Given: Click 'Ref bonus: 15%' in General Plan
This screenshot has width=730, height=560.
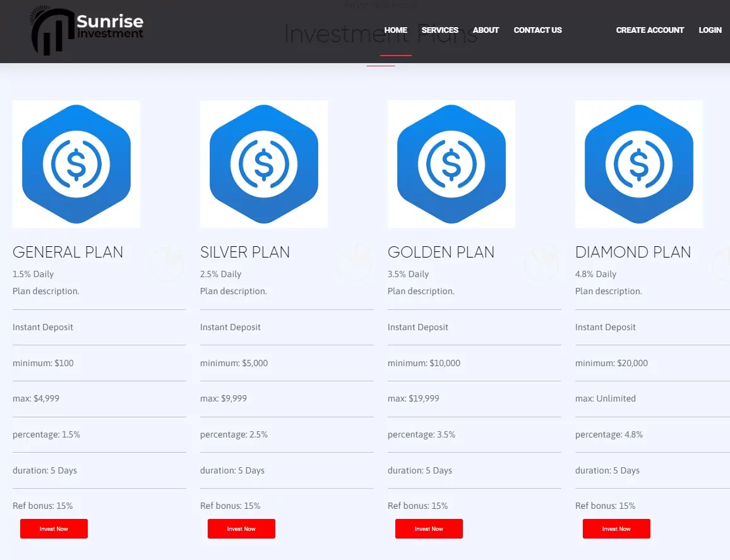Looking at the screenshot, I should tap(43, 506).
